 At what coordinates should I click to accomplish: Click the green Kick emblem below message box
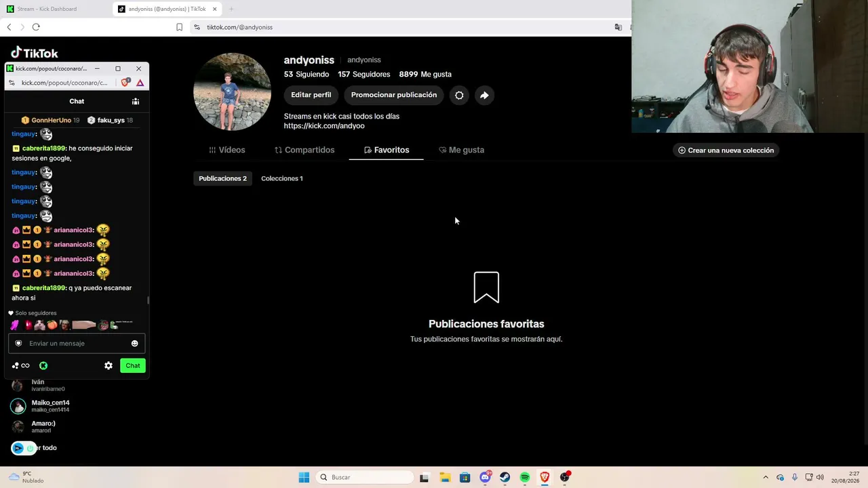[43, 366]
